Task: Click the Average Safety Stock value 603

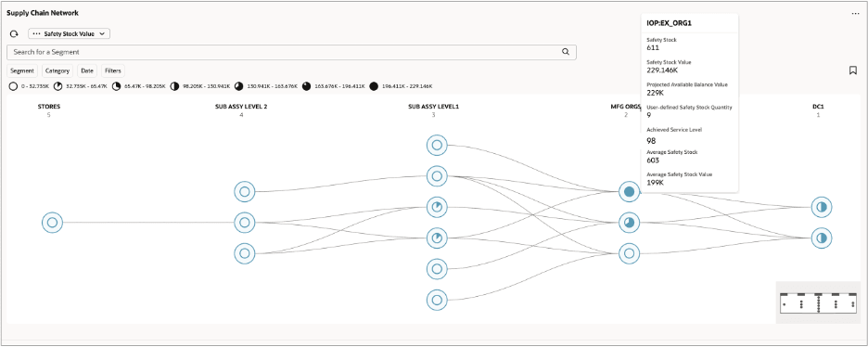Action: (x=653, y=160)
